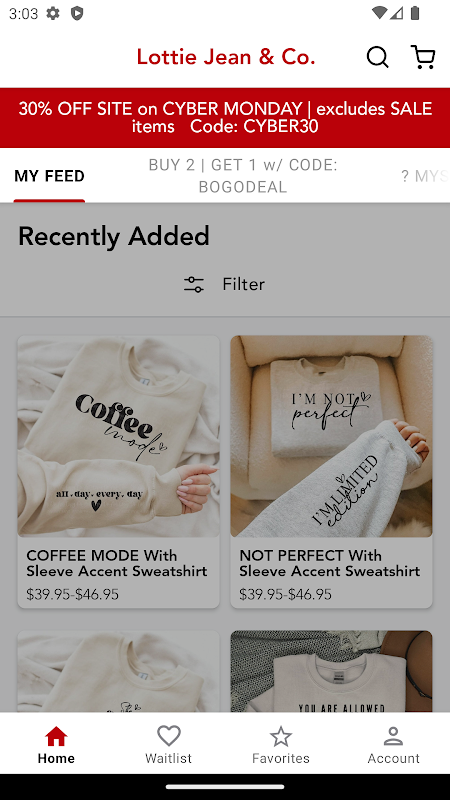Tap Lottie Jean & Co. title
The image size is (450, 800).
[x=226, y=57]
